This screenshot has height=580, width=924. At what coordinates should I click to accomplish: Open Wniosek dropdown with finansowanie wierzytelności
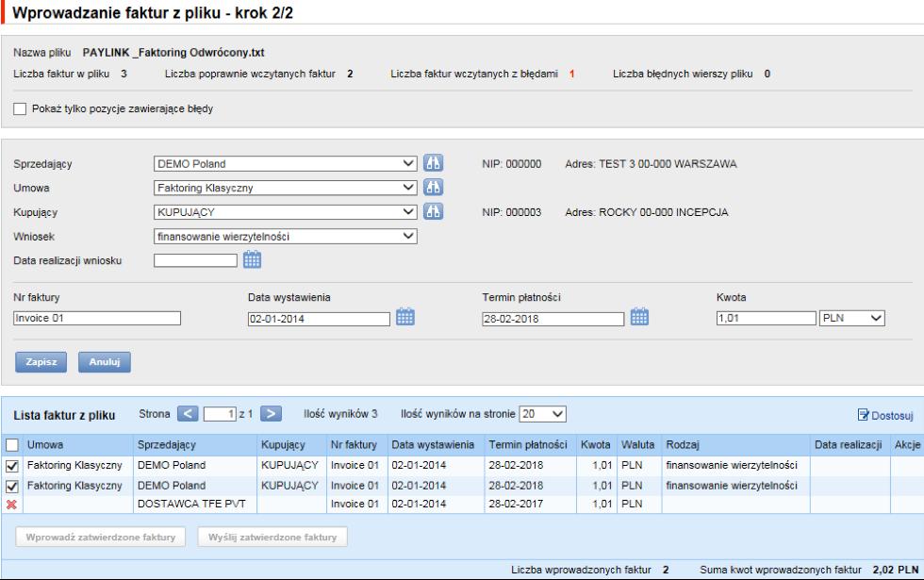285,237
